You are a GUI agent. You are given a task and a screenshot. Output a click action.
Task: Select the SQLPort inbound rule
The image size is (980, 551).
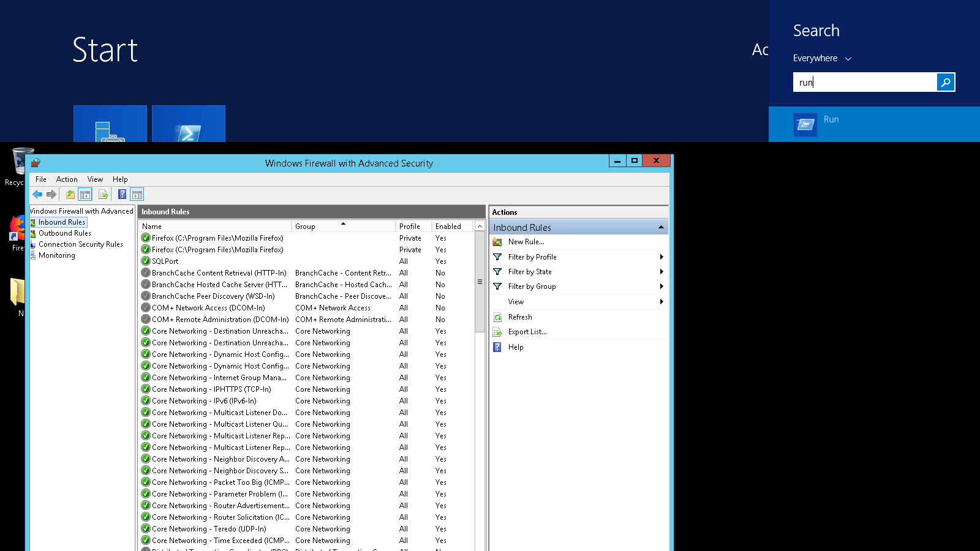[x=165, y=261]
